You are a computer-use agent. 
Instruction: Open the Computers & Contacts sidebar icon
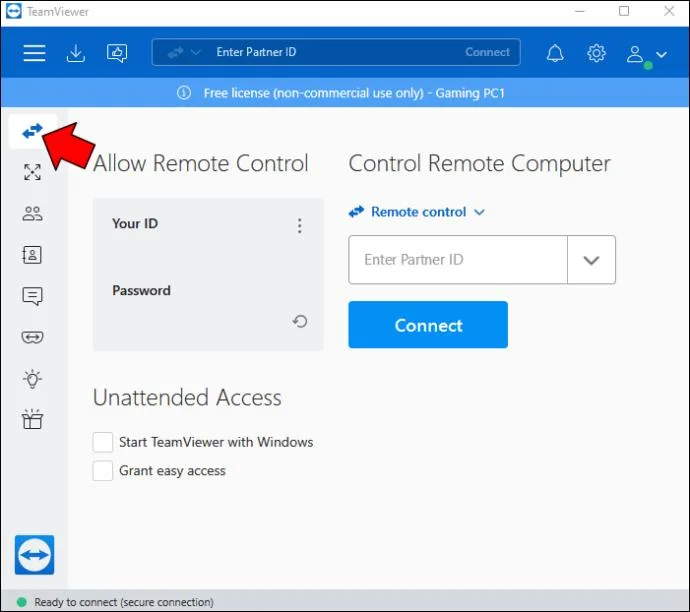click(x=32, y=255)
